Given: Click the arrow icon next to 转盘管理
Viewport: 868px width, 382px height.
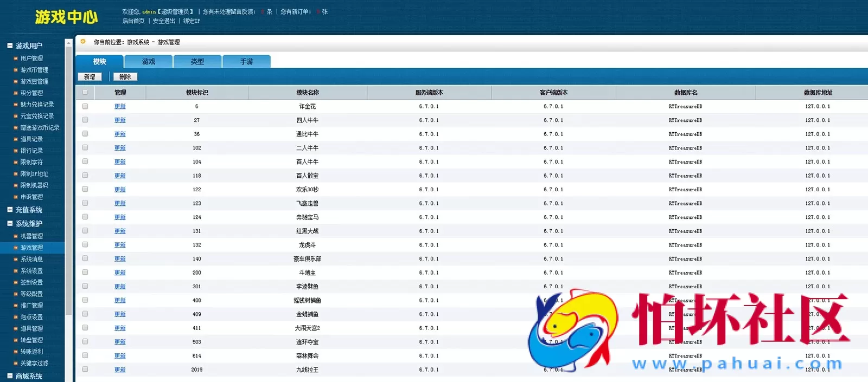Looking at the screenshot, I should click(16, 340).
